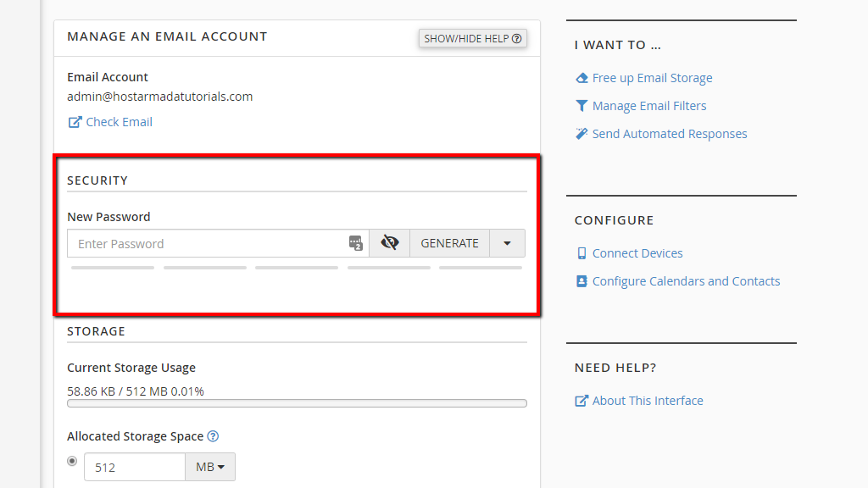868x488 pixels.
Task: Click the alternate keyboard icon inside the password field
Action: tap(355, 243)
